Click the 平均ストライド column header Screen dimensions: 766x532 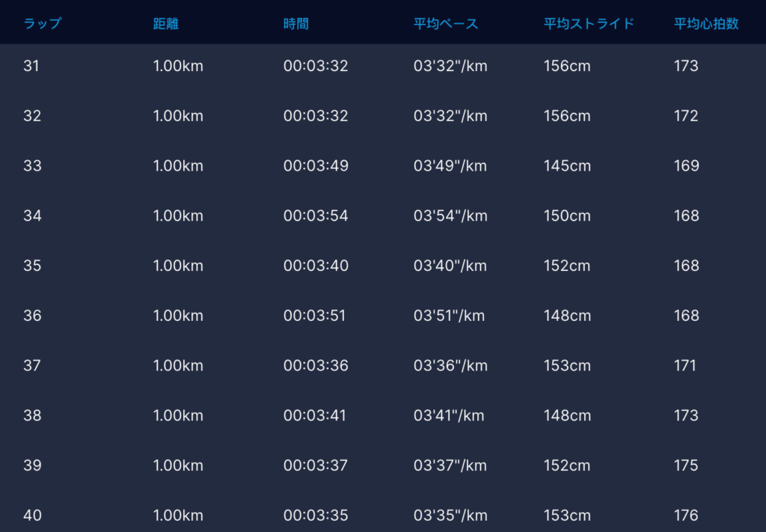click(589, 23)
